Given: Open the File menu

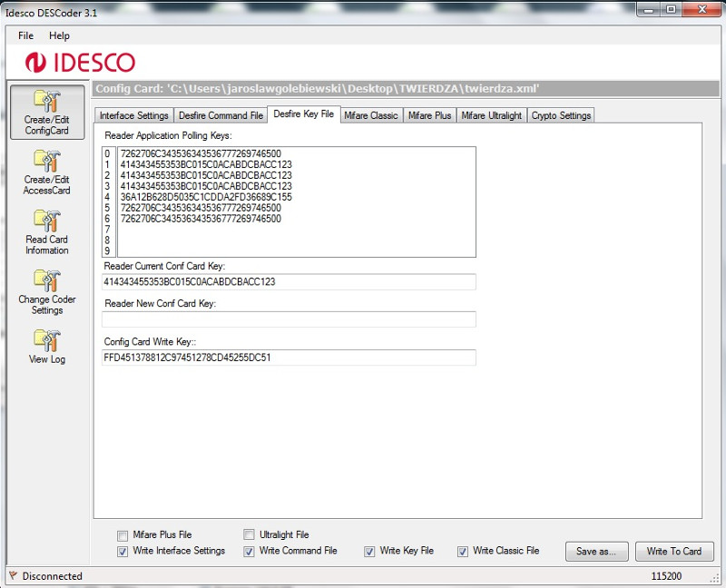Looking at the screenshot, I should pos(25,35).
